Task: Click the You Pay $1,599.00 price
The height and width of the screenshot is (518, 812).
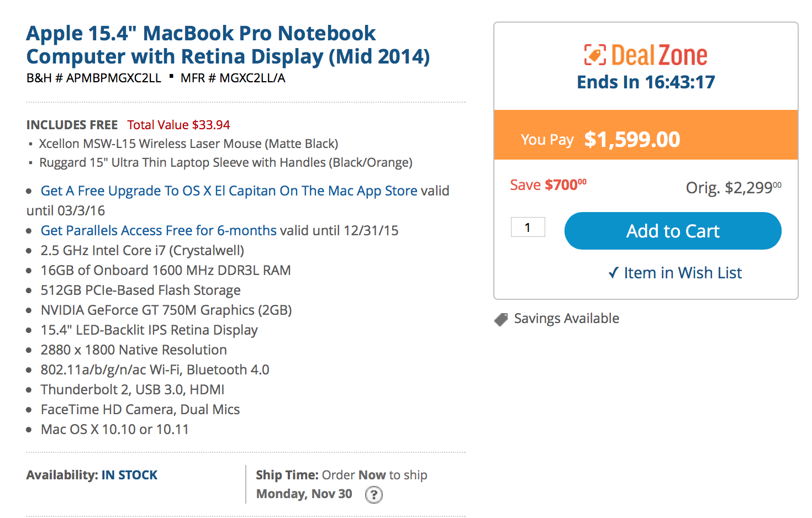Action: [631, 139]
